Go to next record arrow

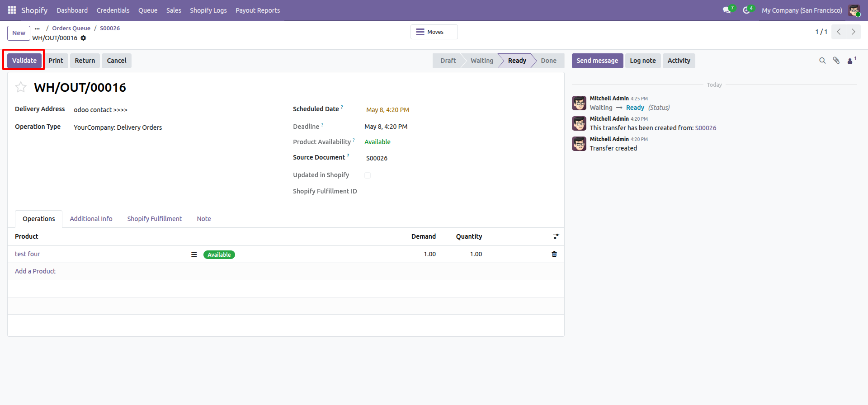[853, 32]
